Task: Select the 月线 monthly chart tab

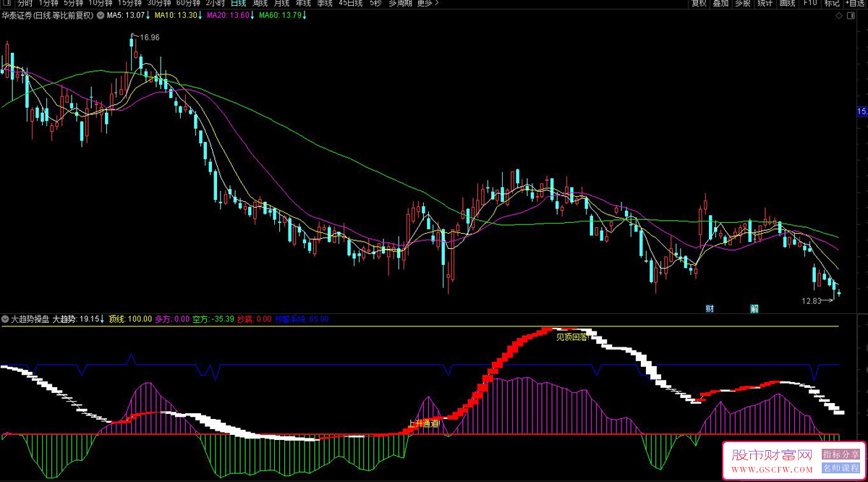Action: (282, 3)
